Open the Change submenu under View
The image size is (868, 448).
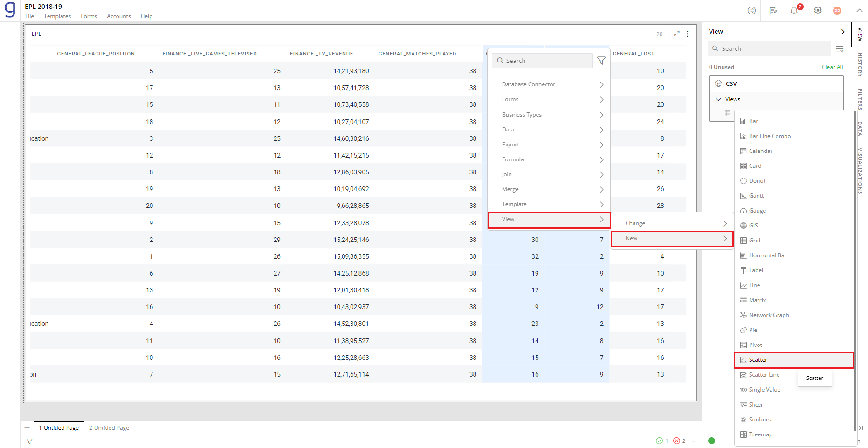click(672, 223)
